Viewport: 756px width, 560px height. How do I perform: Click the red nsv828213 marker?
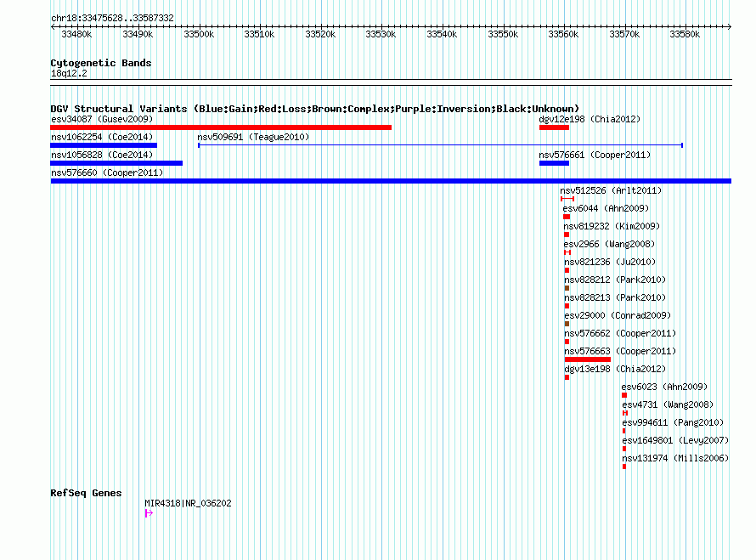[x=567, y=306]
